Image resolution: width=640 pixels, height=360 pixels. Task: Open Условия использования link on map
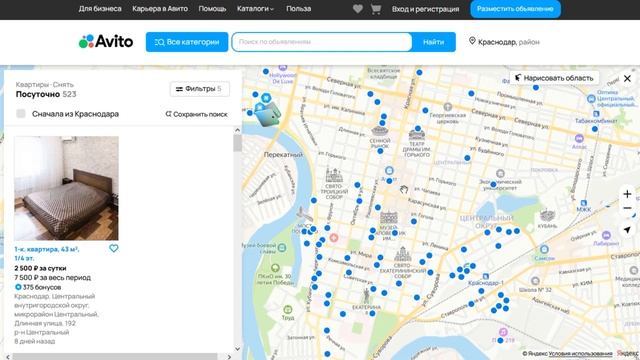[x=580, y=353]
